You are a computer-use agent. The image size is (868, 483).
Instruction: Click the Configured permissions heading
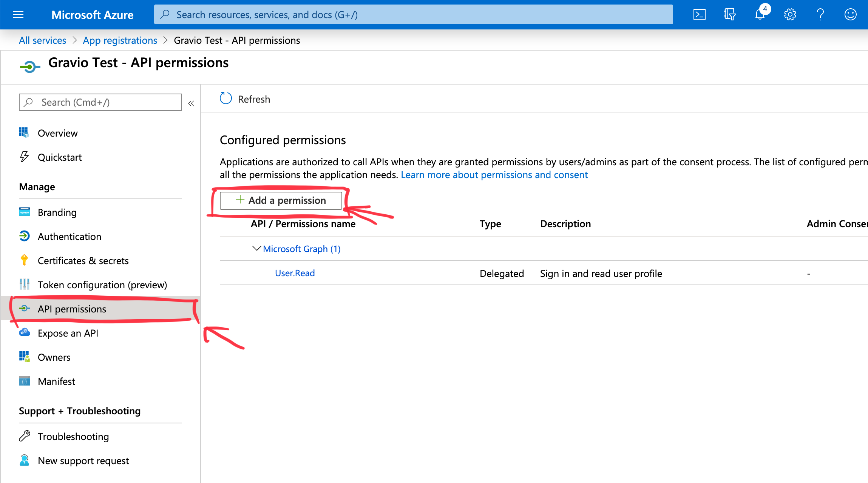[x=283, y=140]
